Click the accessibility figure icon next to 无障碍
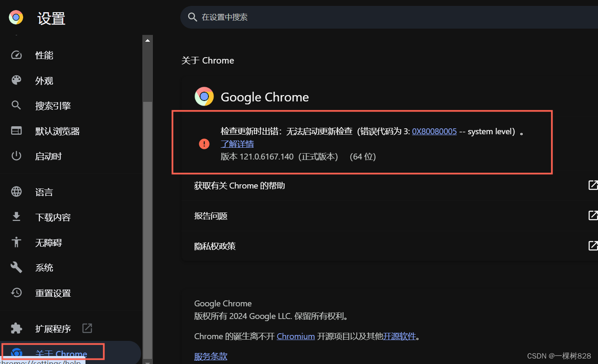Image resolution: width=598 pixels, height=364 pixels. click(16, 242)
